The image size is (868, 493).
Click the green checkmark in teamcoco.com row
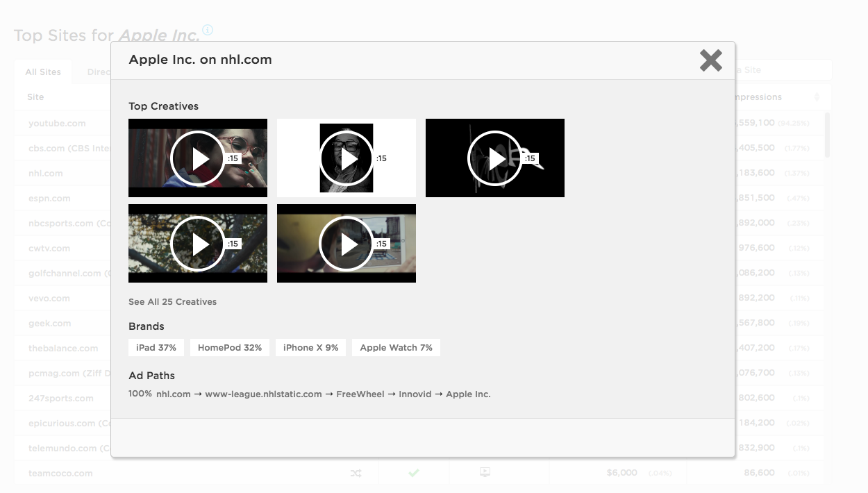[x=414, y=473]
